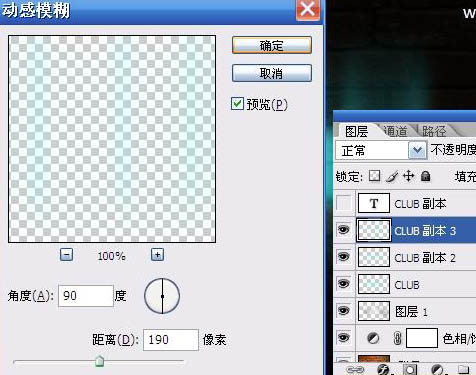
Task: Hide the hue/saturation adjustment layer
Action: [x=344, y=338]
